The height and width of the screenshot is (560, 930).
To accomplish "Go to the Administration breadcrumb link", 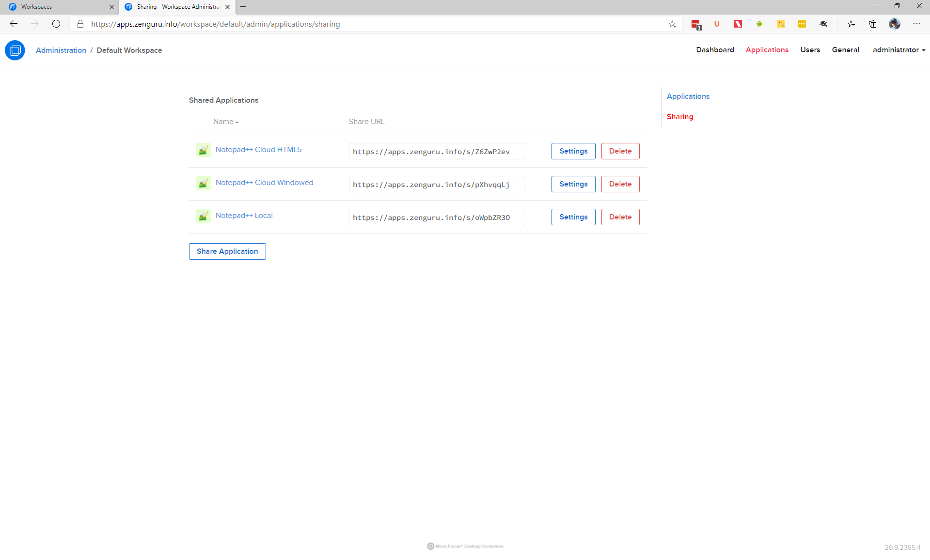I will tap(61, 50).
